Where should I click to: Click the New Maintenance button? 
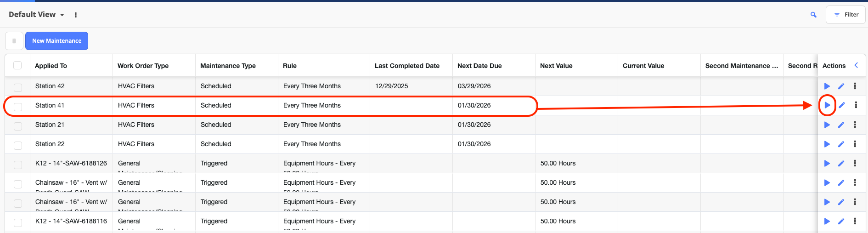click(x=56, y=41)
